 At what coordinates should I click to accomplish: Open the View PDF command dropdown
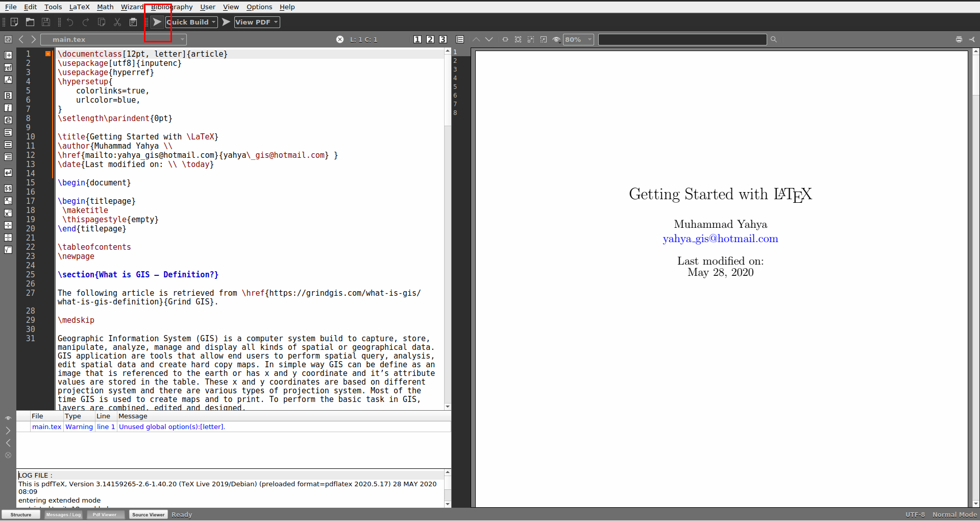pos(275,22)
